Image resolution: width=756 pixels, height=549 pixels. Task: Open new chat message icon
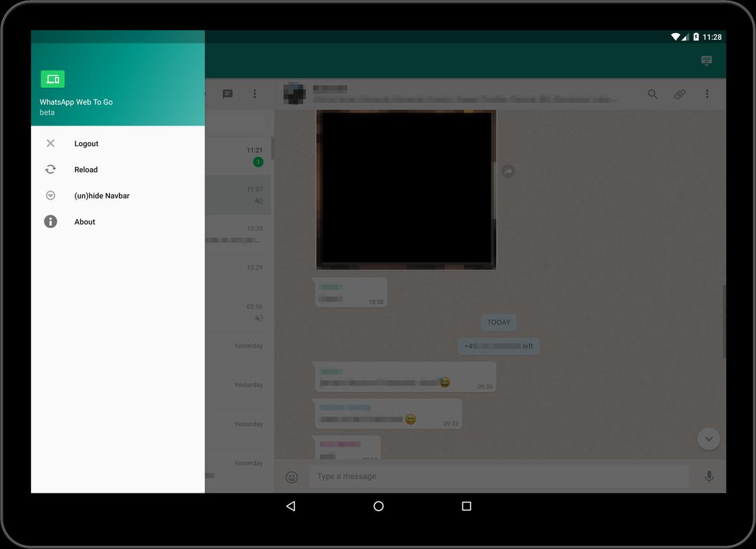[x=228, y=93]
